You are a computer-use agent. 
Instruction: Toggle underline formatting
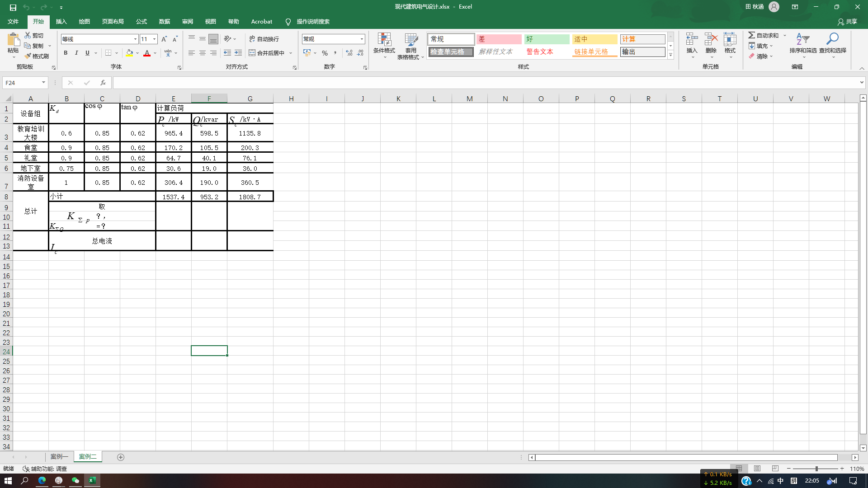(87, 53)
